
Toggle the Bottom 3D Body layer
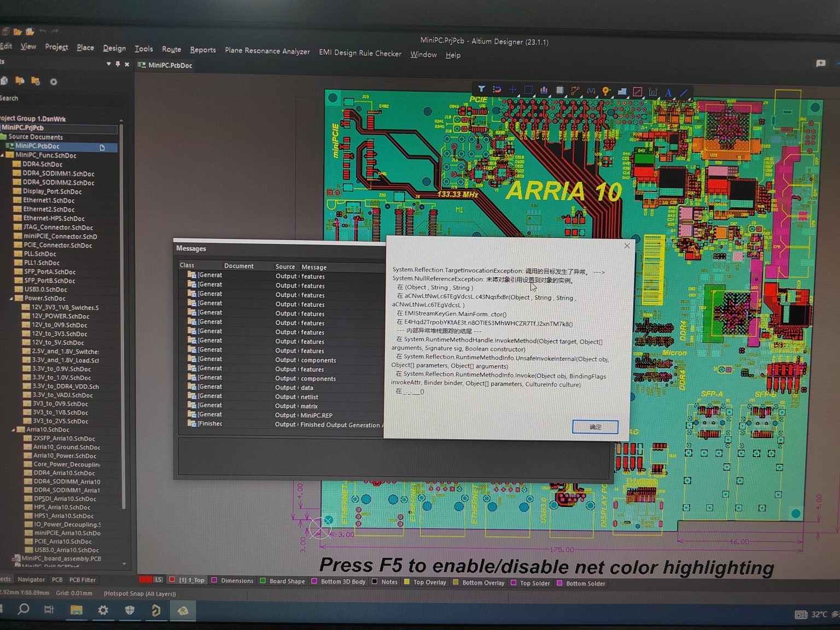(x=339, y=582)
